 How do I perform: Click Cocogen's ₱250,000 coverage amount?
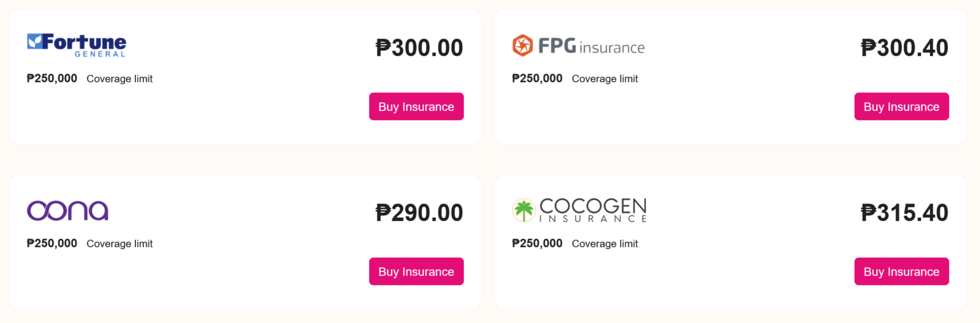[537, 243]
